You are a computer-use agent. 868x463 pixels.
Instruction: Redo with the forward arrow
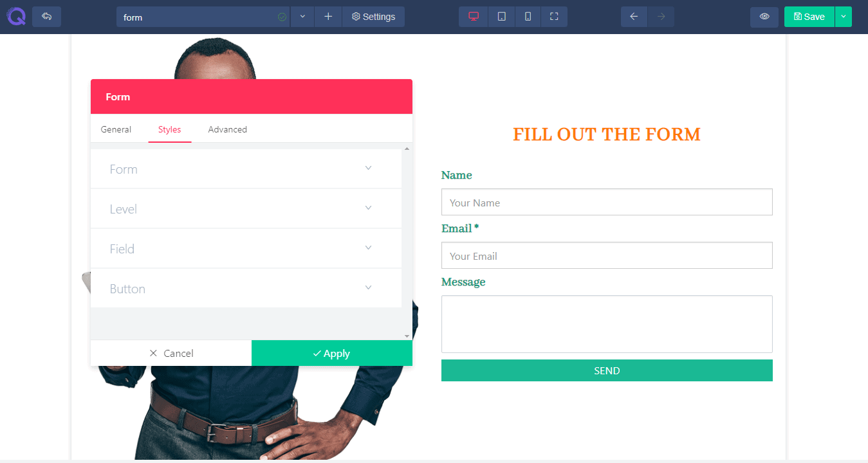[661, 17]
